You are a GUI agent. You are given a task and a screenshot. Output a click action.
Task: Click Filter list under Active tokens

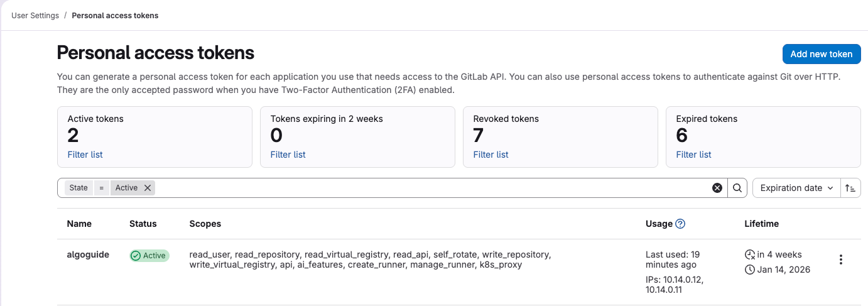pos(85,155)
